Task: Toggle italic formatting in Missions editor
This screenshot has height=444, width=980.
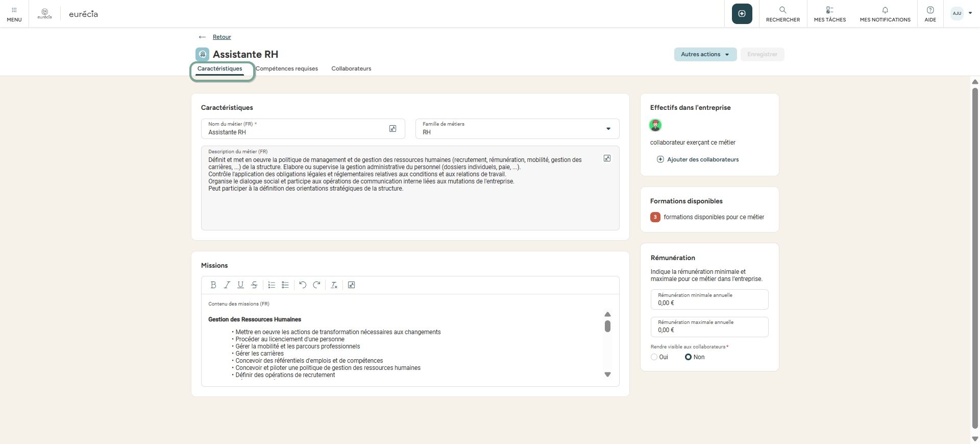Action: (x=227, y=285)
